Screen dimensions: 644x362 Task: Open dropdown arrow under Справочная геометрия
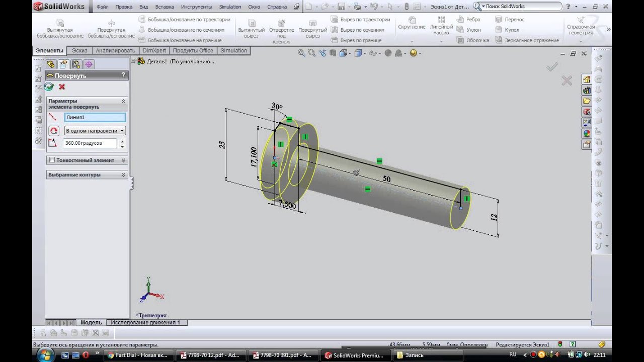[x=581, y=41]
